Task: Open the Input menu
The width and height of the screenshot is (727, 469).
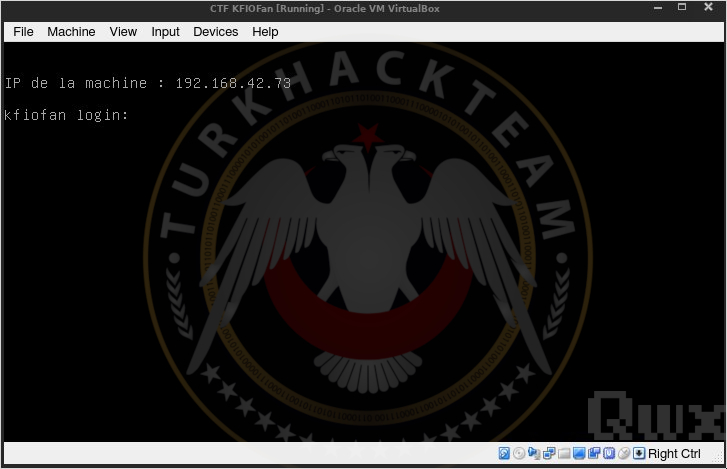Action: click(165, 32)
